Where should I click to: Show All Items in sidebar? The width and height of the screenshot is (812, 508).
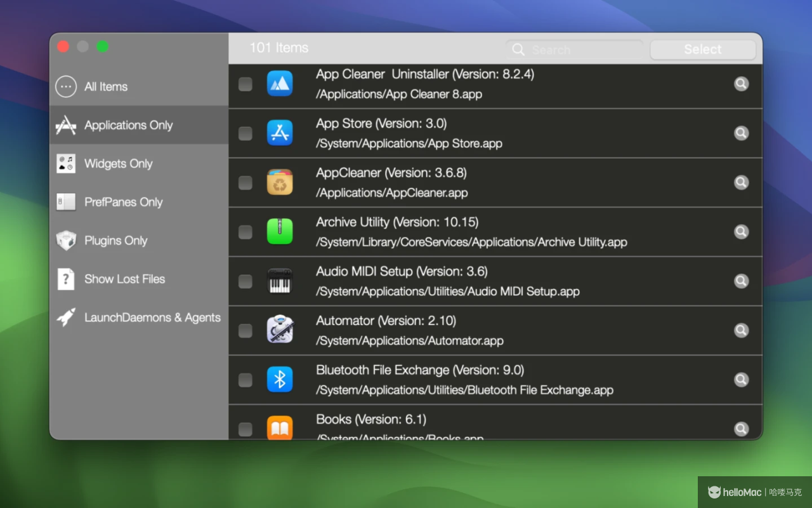click(x=139, y=86)
